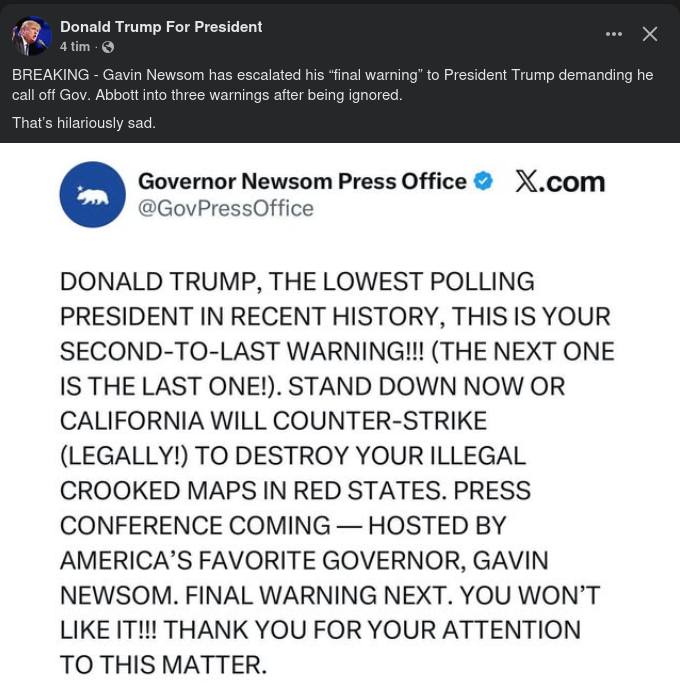Close the post with the X button
Screen dimensions: 680x688
coord(650,34)
